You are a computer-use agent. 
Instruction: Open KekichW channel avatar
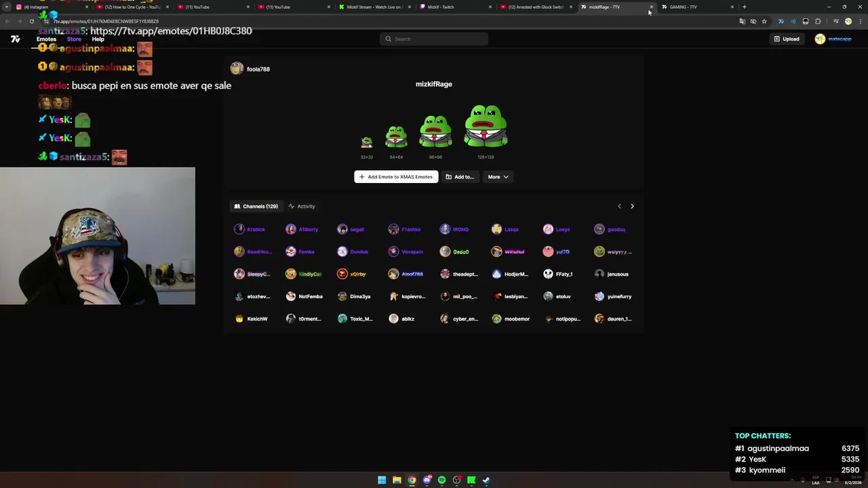[239, 319]
